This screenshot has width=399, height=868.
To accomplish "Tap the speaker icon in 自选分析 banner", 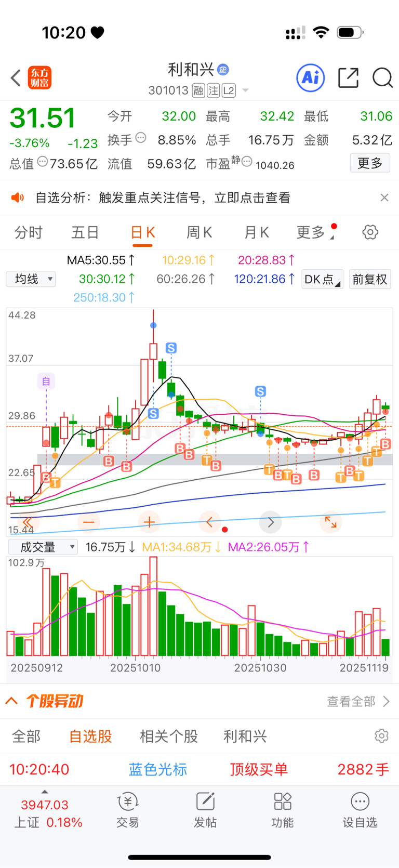I will click(18, 198).
